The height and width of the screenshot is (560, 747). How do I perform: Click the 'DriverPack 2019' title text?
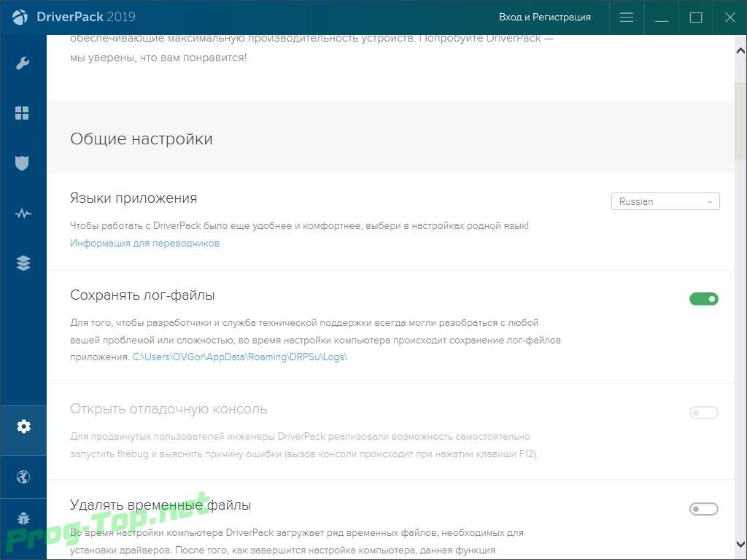tap(86, 17)
